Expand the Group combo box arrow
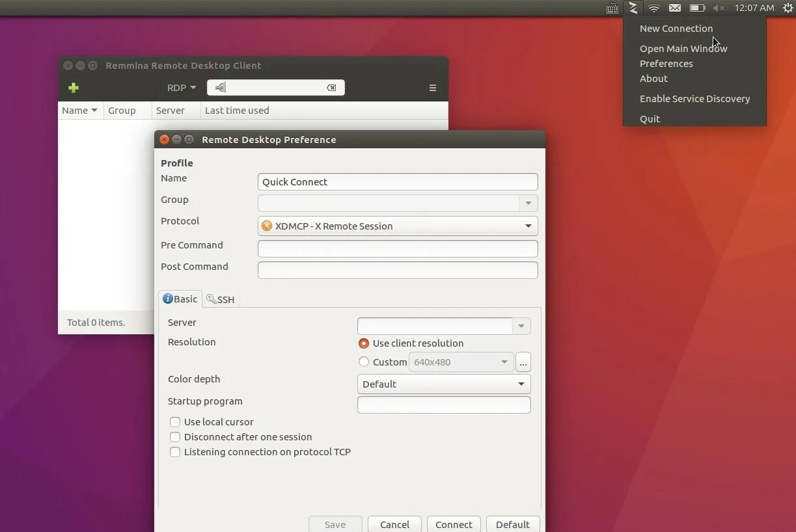The width and height of the screenshot is (796, 532). [x=528, y=204]
